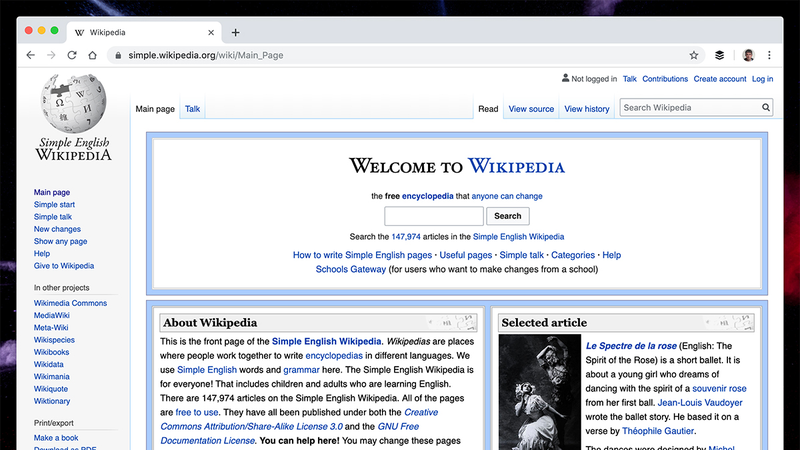Open New changes in sidebar
This screenshot has height=450, width=800.
(57, 229)
